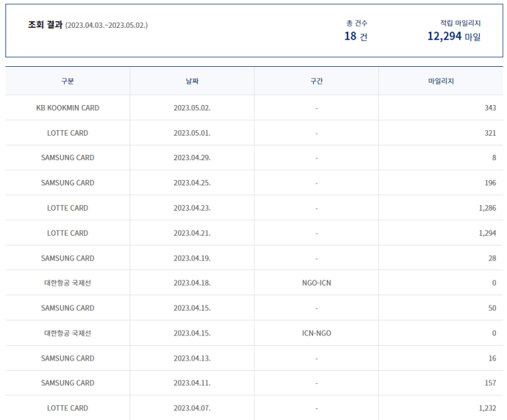The image size is (507, 420).
Task: Click the mileage value 16
Action: pyautogui.click(x=492, y=359)
